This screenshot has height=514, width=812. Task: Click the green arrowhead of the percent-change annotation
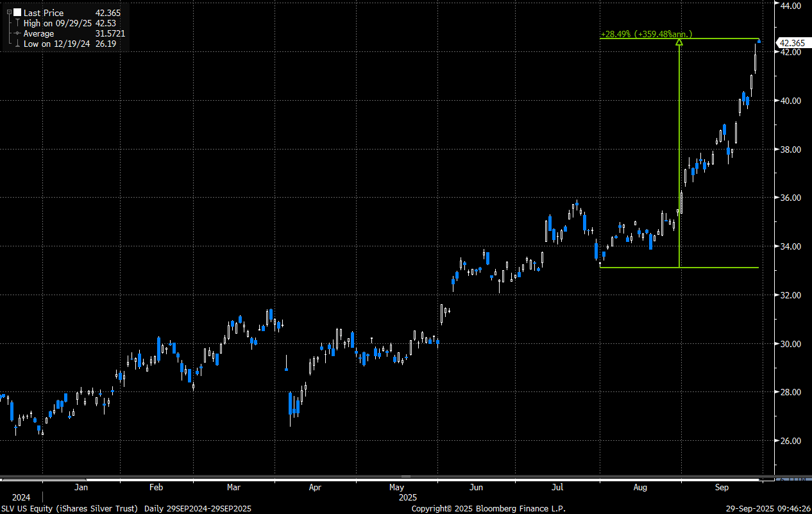(x=679, y=43)
